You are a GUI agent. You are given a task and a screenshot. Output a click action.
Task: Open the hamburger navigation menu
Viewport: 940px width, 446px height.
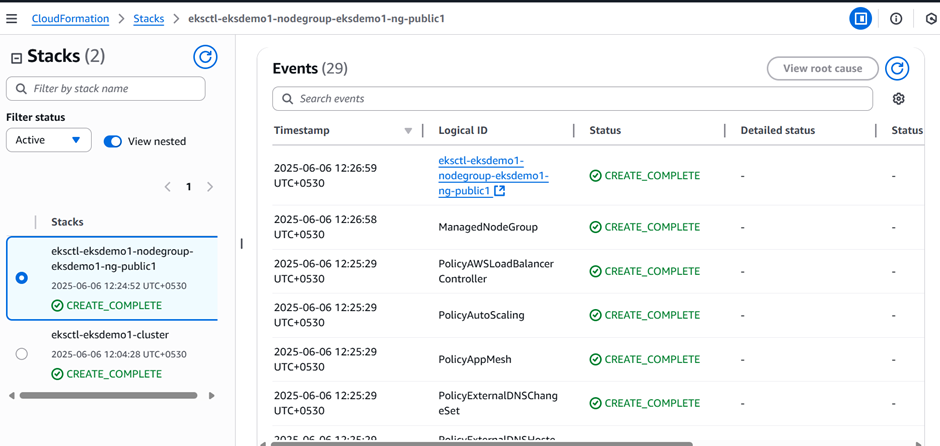coord(11,19)
